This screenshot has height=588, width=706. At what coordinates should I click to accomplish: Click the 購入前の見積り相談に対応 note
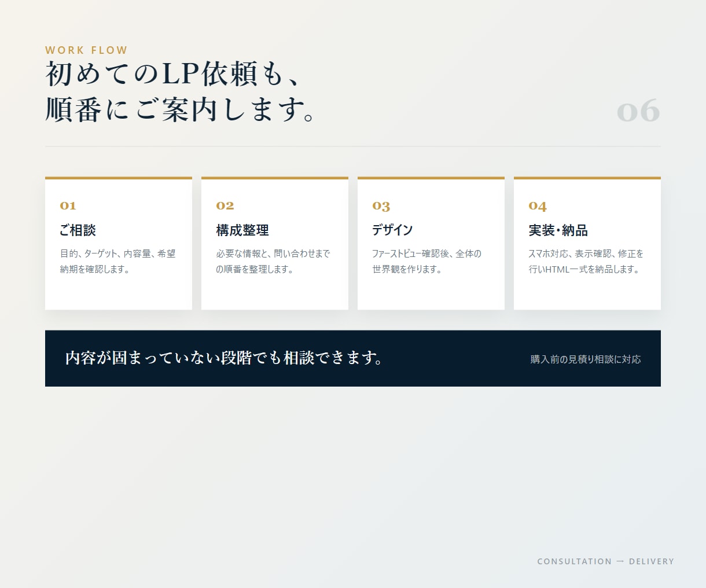[x=586, y=359]
